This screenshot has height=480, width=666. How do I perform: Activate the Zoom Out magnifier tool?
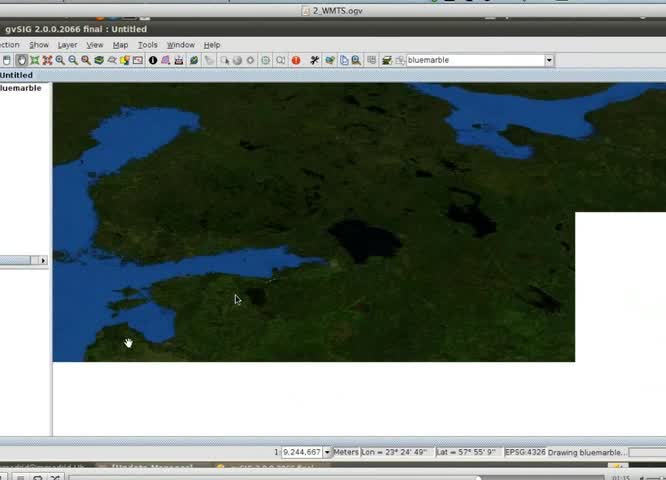pyautogui.click(x=73, y=60)
